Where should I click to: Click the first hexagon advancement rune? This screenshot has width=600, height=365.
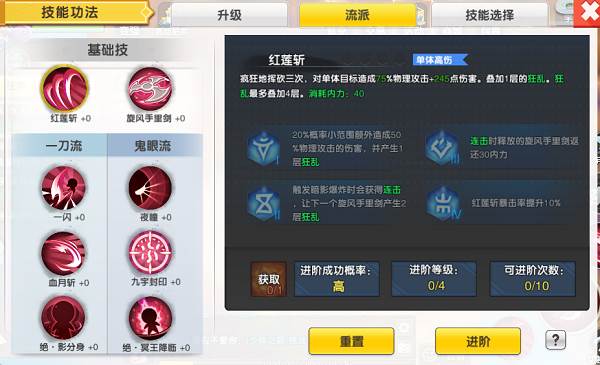pyautogui.click(x=264, y=148)
